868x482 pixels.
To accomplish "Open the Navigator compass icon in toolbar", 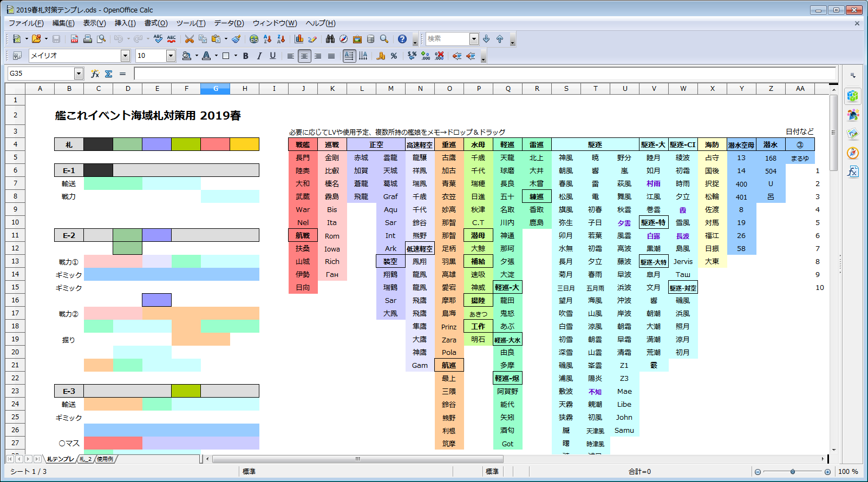I will [x=344, y=39].
